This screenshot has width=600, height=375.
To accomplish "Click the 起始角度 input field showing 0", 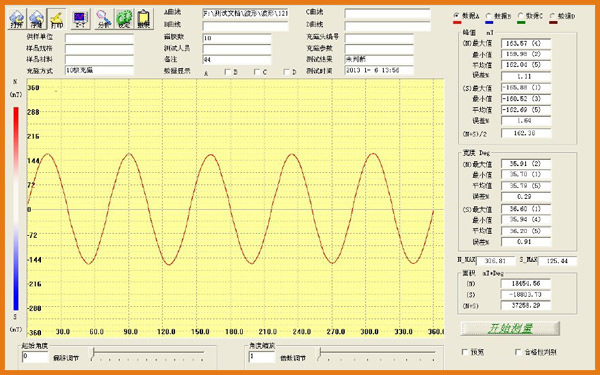I will tap(35, 357).
